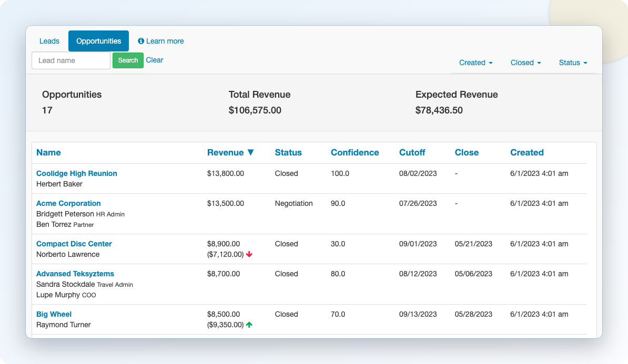This screenshot has height=364, width=628.
Task: Click the cutoff date 09/01/2023
Action: click(418, 244)
